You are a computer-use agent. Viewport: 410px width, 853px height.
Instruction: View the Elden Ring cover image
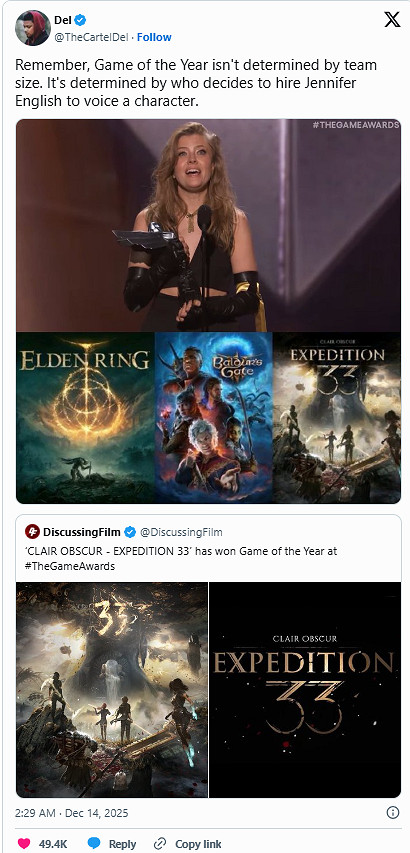pos(85,418)
